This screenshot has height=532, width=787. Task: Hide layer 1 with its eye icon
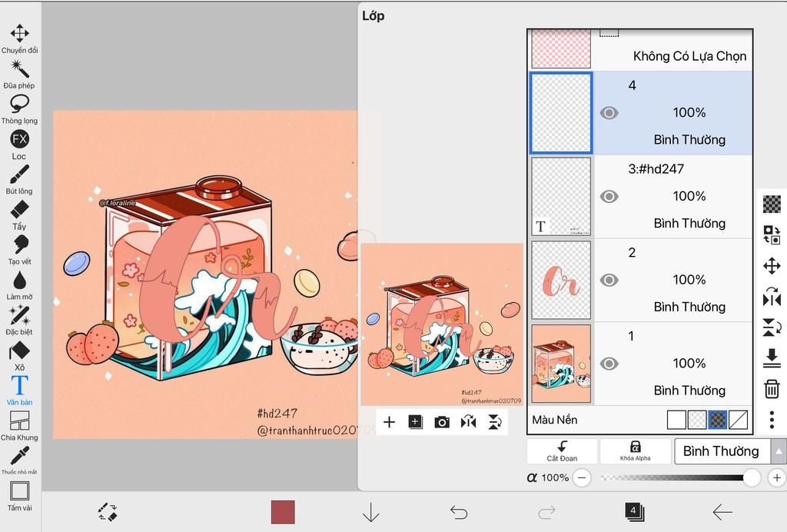[x=609, y=364]
